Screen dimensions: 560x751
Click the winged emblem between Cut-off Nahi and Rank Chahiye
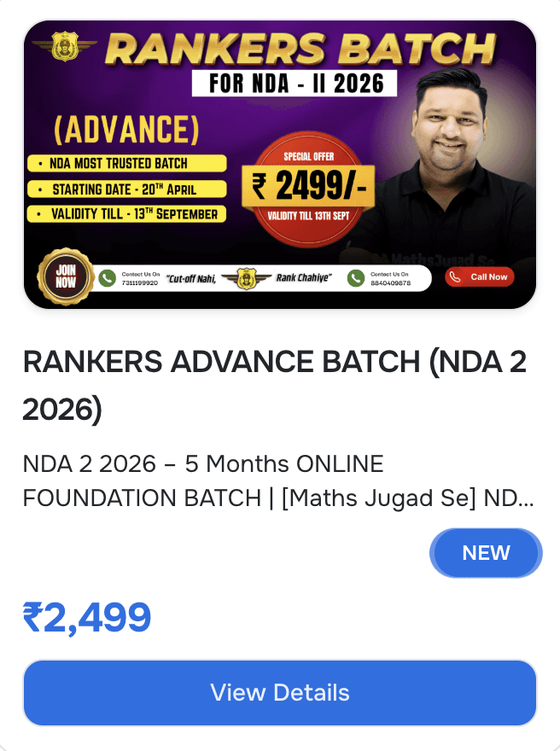(x=246, y=278)
